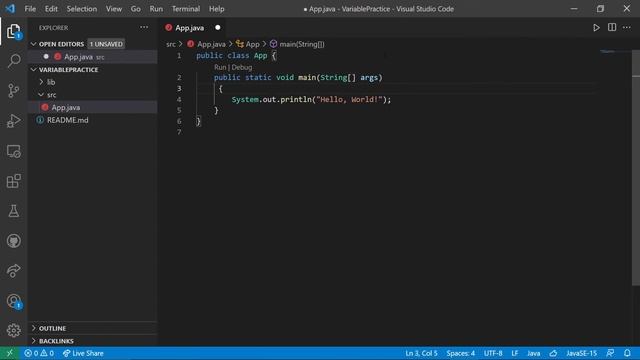Open the Run and Debug view

13,121
